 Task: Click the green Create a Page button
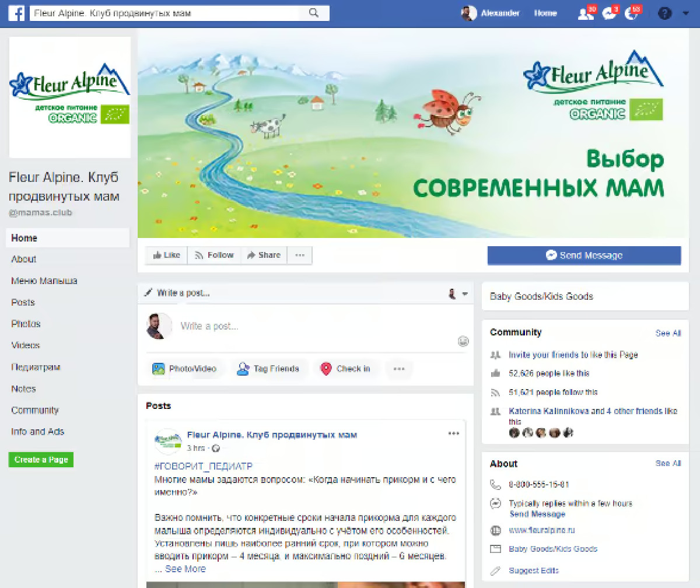coord(41,460)
